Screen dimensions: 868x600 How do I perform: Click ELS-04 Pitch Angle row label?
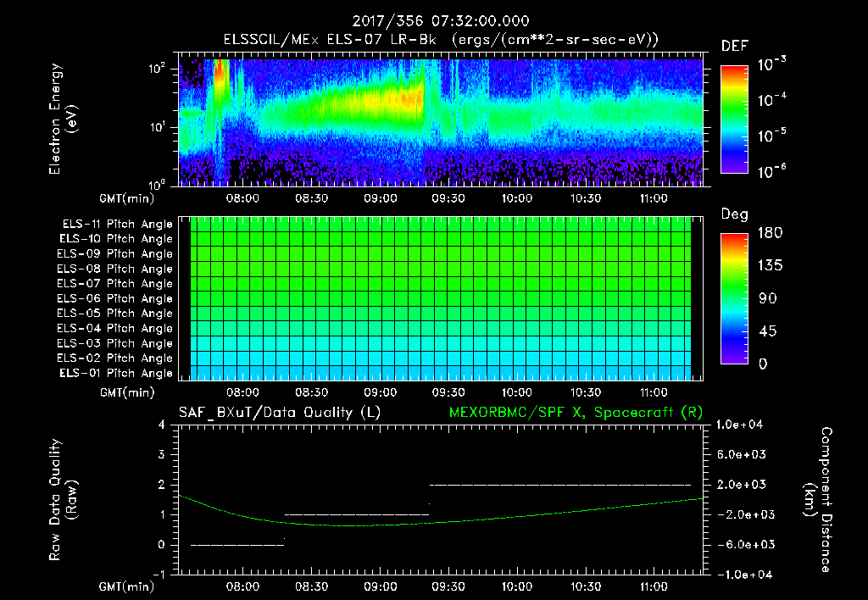(x=114, y=329)
